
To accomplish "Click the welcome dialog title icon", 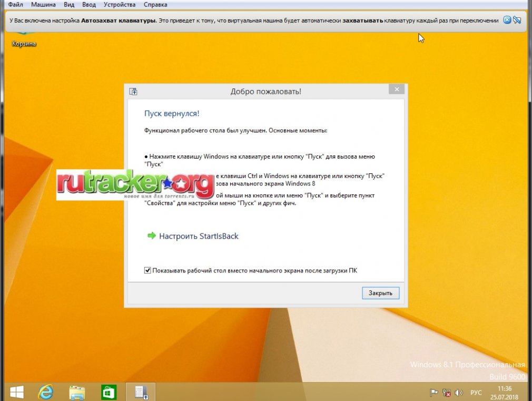I will (133, 91).
